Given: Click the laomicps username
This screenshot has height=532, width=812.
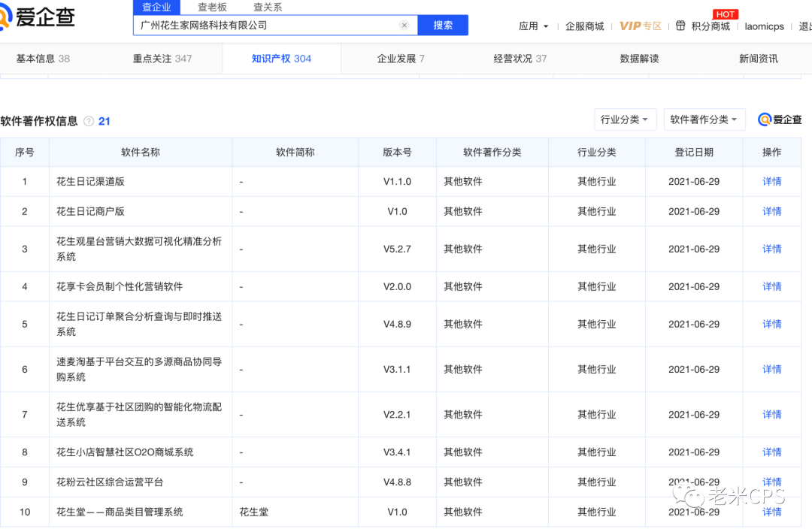Looking at the screenshot, I should pyautogui.click(x=765, y=26).
